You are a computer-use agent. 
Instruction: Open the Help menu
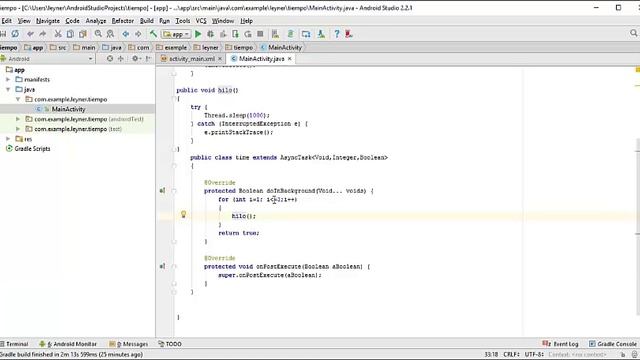tap(247, 21)
